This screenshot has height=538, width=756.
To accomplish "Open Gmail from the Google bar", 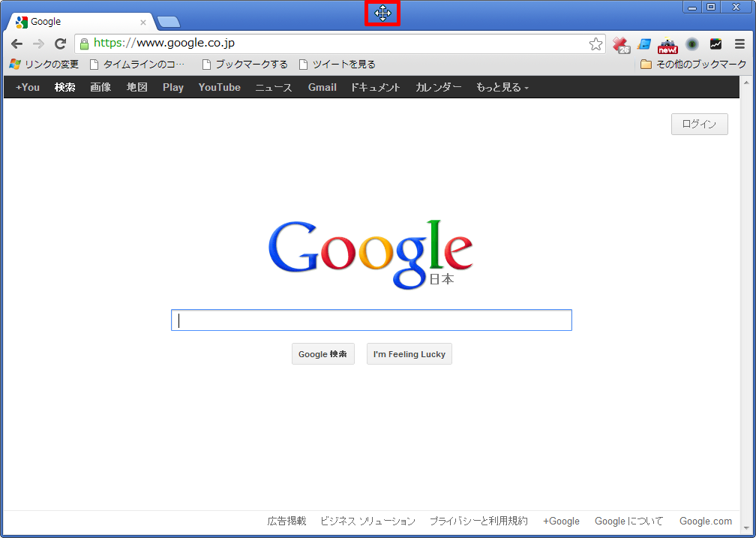I will [x=322, y=87].
